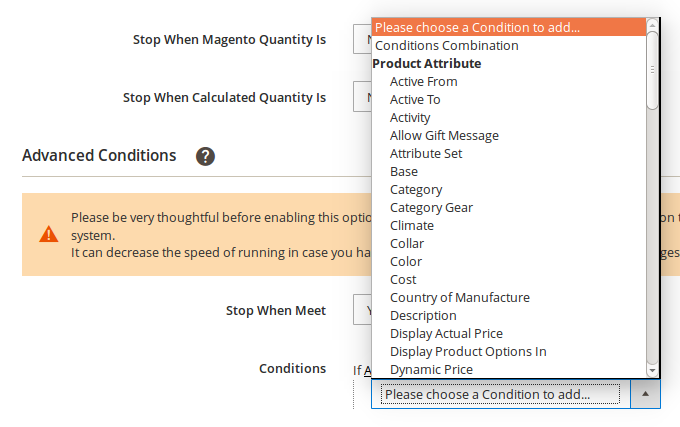The width and height of the screenshot is (680, 427).
Task: Click the orange warning triangle icon
Action: click(x=48, y=234)
